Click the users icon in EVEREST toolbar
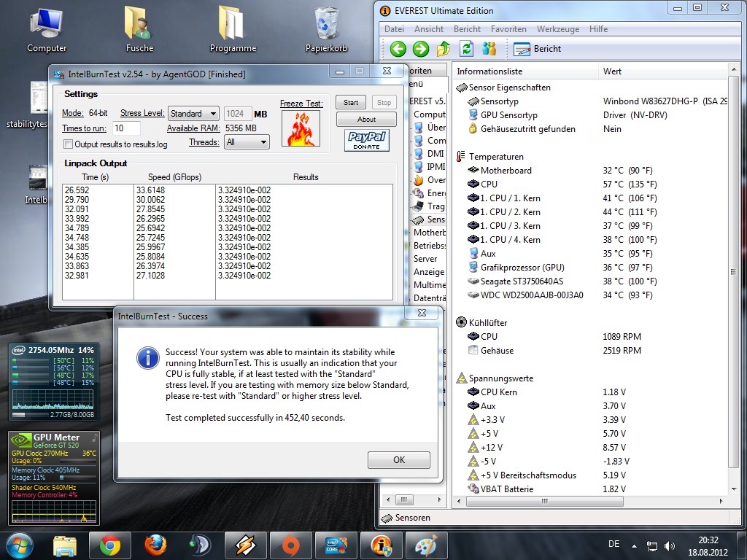 pyautogui.click(x=489, y=49)
